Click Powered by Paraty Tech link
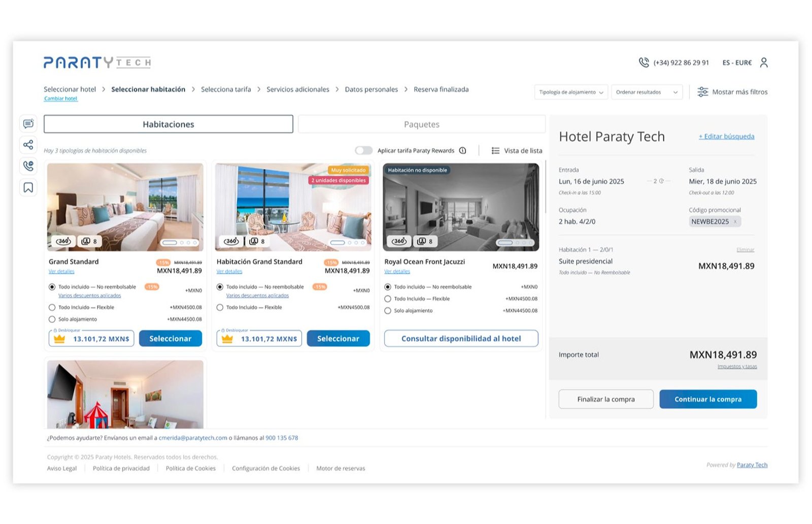 point(752,465)
